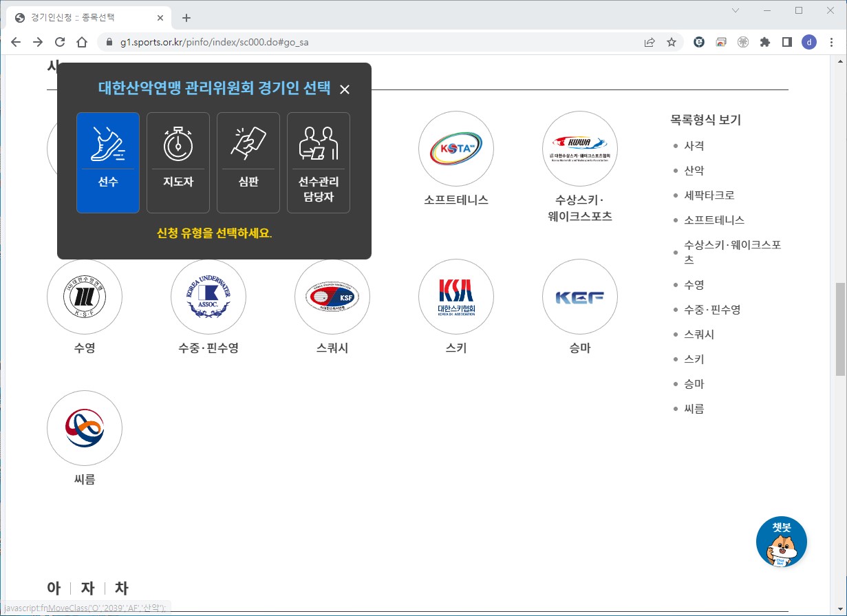Close the 경기인 선택 popup

tap(345, 89)
